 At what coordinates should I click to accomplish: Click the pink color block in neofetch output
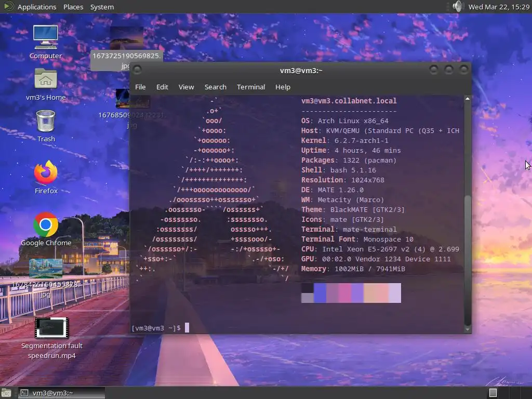[345, 293]
